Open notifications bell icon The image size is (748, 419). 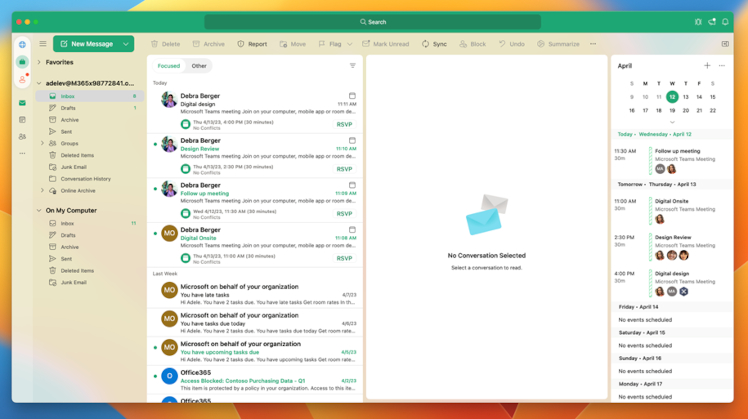click(x=725, y=22)
